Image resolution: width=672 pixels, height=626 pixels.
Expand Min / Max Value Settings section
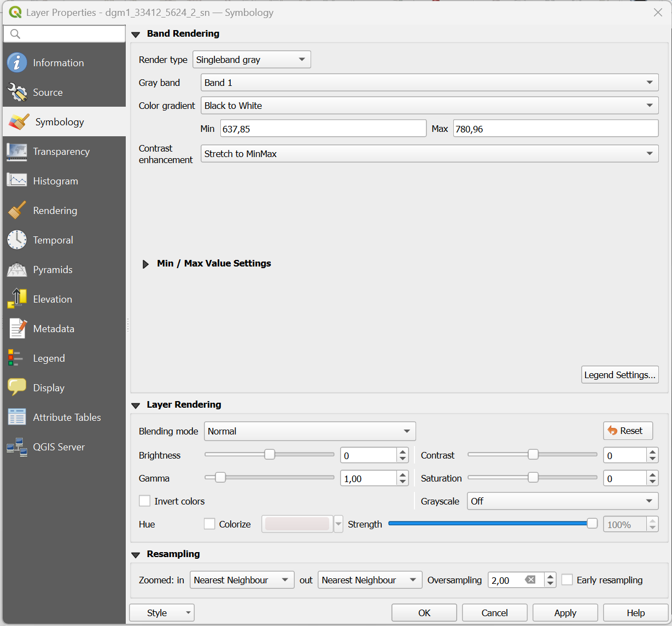pos(145,264)
